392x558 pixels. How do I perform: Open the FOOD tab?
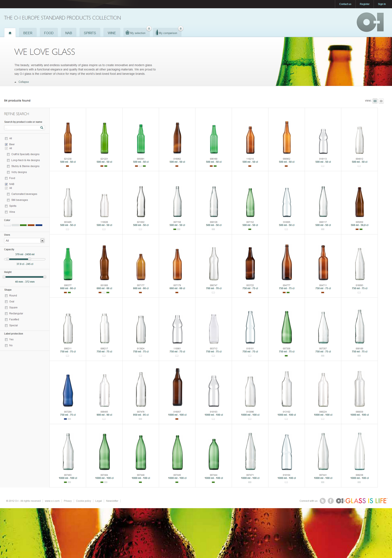[49, 33]
